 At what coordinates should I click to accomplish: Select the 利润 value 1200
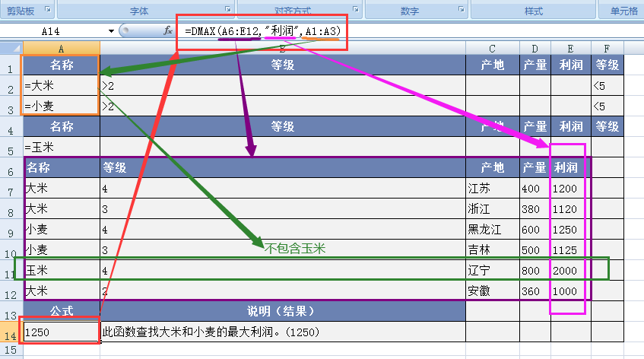tap(571, 188)
